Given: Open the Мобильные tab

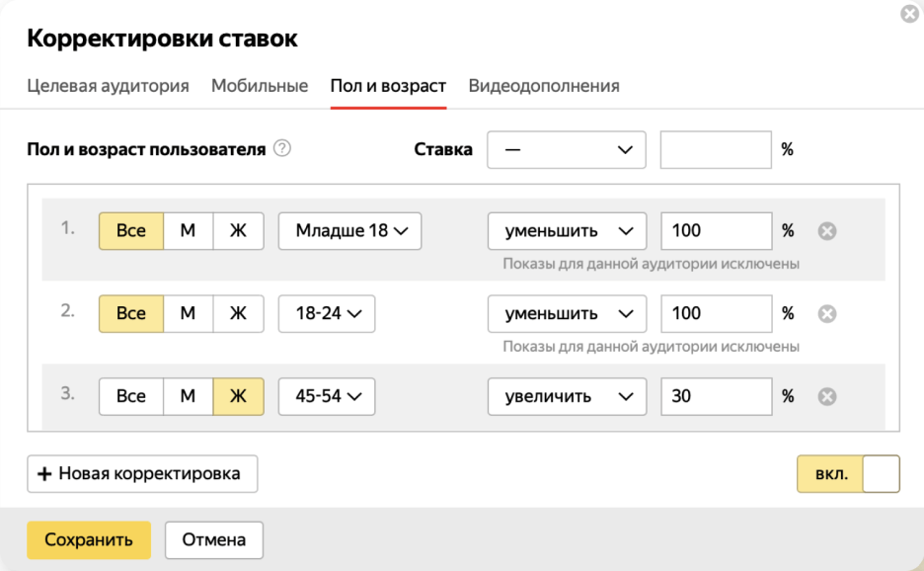Looking at the screenshot, I should click(x=260, y=86).
